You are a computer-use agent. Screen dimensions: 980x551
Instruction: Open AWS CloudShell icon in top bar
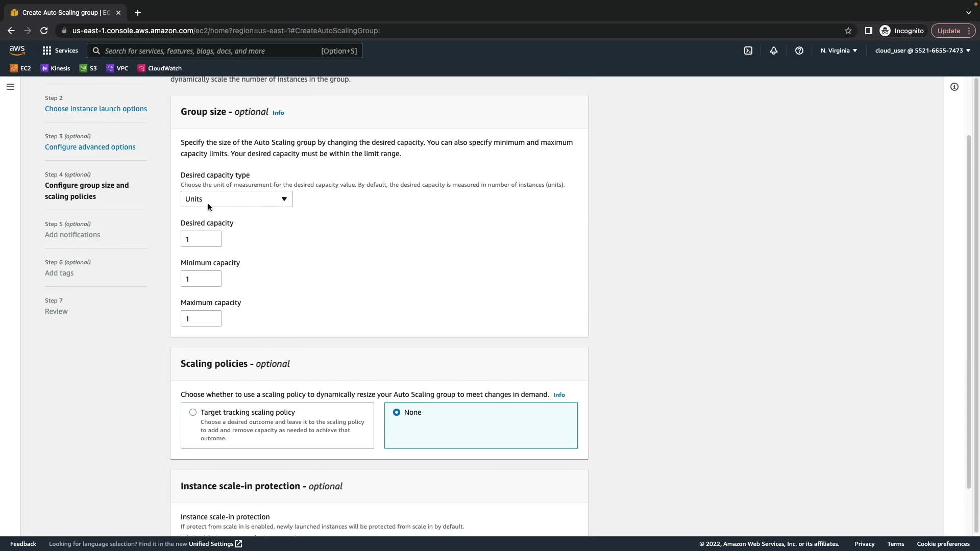(x=748, y=51)
